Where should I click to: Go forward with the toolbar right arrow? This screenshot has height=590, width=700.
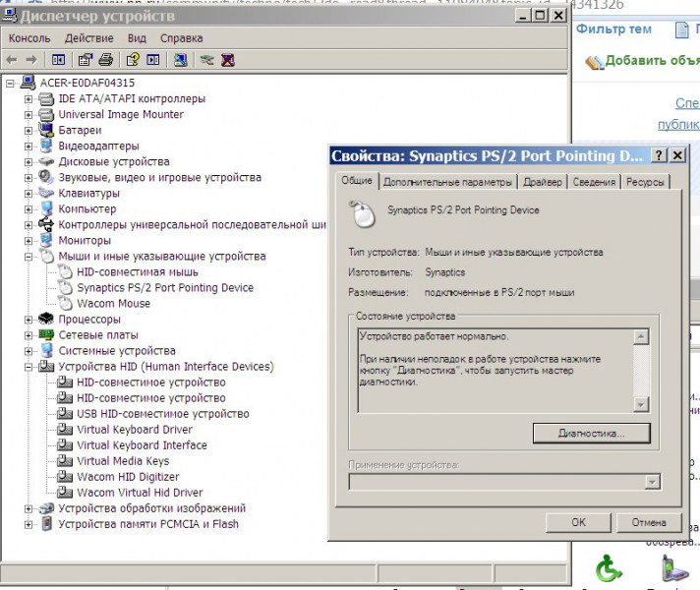[31, 60]
